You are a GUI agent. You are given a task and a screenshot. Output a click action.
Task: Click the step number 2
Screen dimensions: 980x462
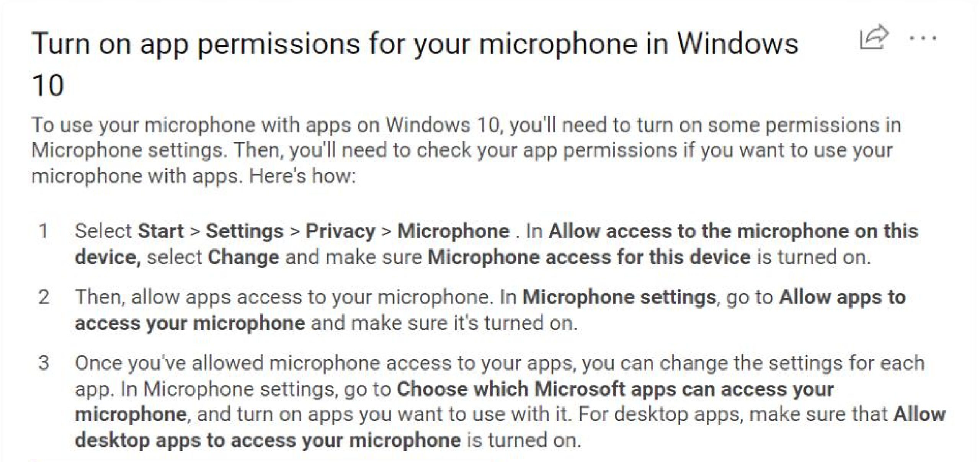click(x=44, y=297)
